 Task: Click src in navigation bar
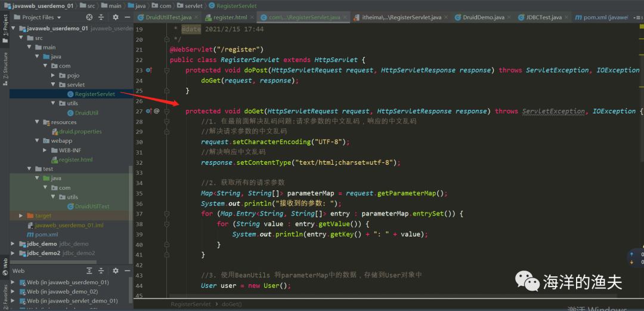[x=87, y=6]
